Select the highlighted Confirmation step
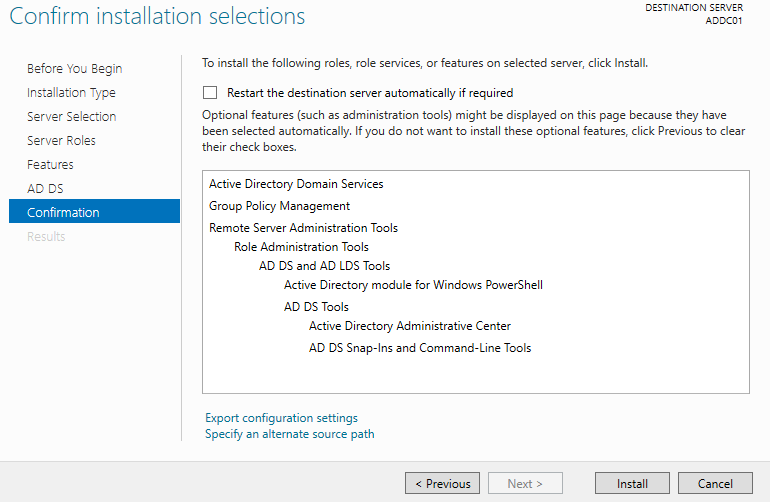This screenshot has width=770, height=502. point(94,211)
